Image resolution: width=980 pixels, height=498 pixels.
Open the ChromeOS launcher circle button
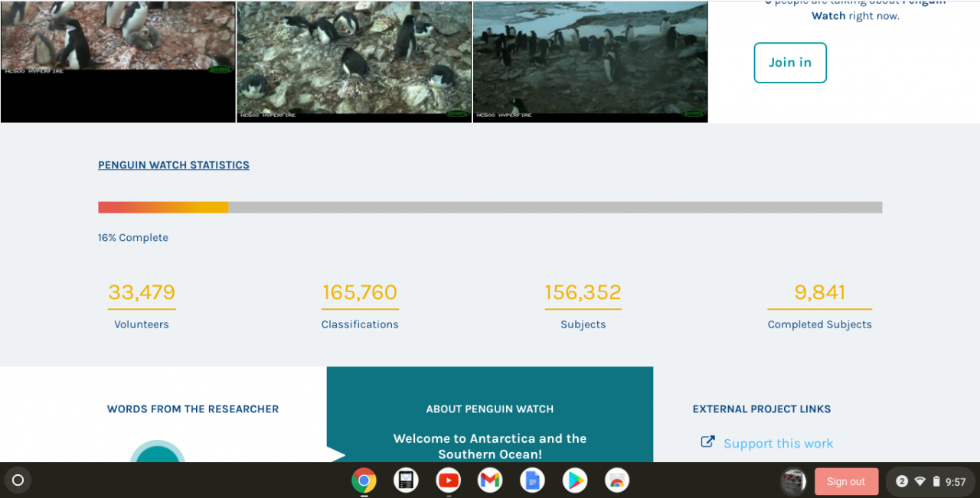point(18,480)
